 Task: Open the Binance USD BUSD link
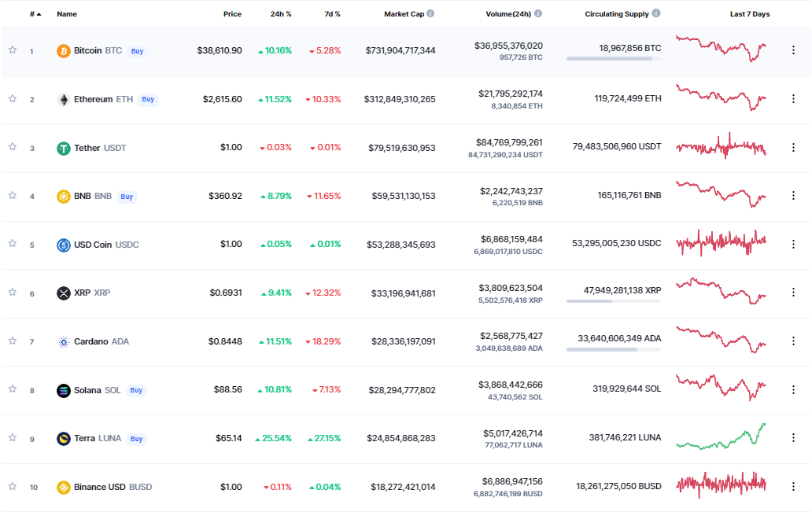(x=113, y=487)
